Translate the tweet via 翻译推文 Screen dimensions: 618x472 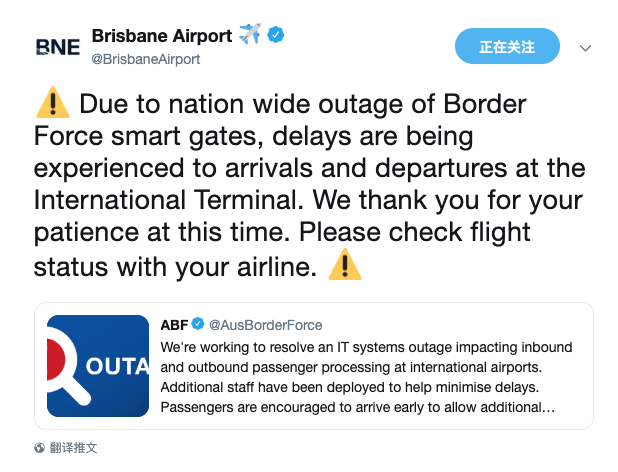(x=74, y=448)
